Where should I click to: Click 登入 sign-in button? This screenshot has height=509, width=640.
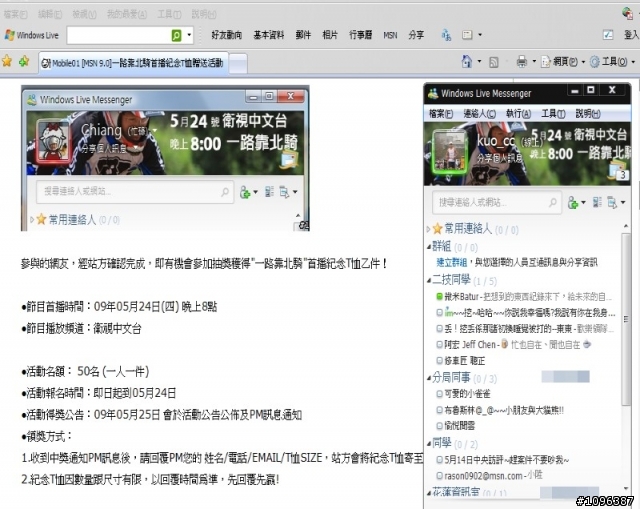click(x=631, y=35)
